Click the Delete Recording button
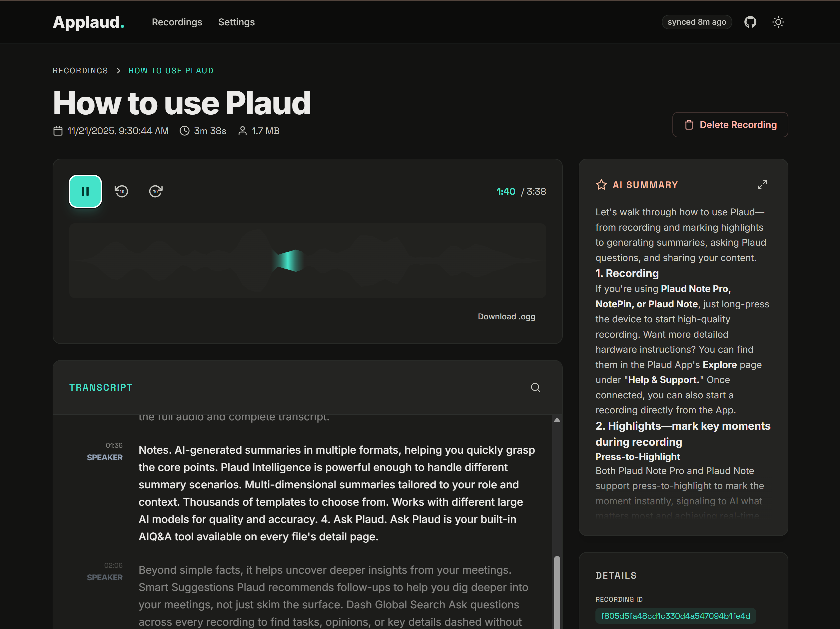This screenshot has height=629, width=840. coord(730,125)
